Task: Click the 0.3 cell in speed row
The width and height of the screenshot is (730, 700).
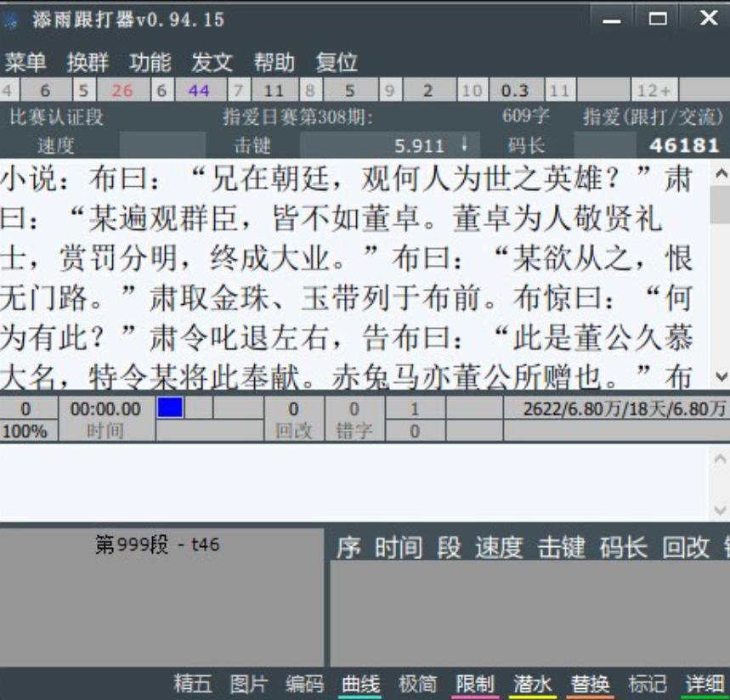Action: coord(514,91)
